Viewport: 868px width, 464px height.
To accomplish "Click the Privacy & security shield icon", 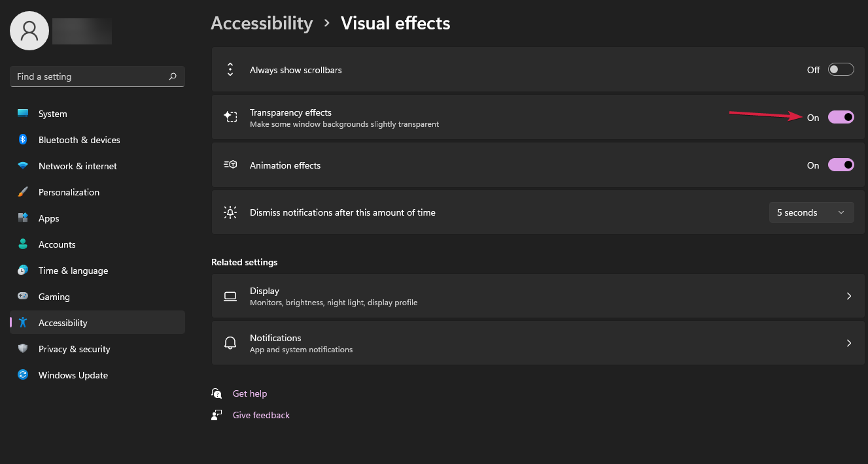I will click(23, 349).
